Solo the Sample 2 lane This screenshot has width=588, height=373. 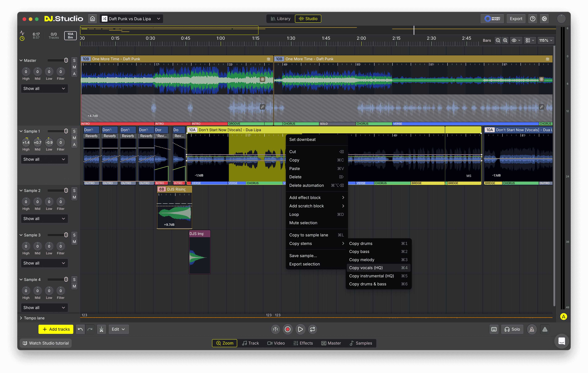click(x=74, y=191)
